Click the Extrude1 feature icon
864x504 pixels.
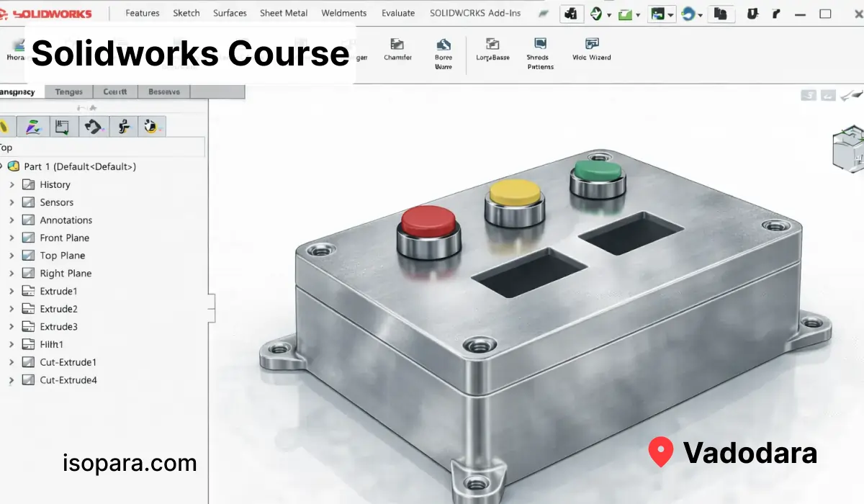[29, 292]
